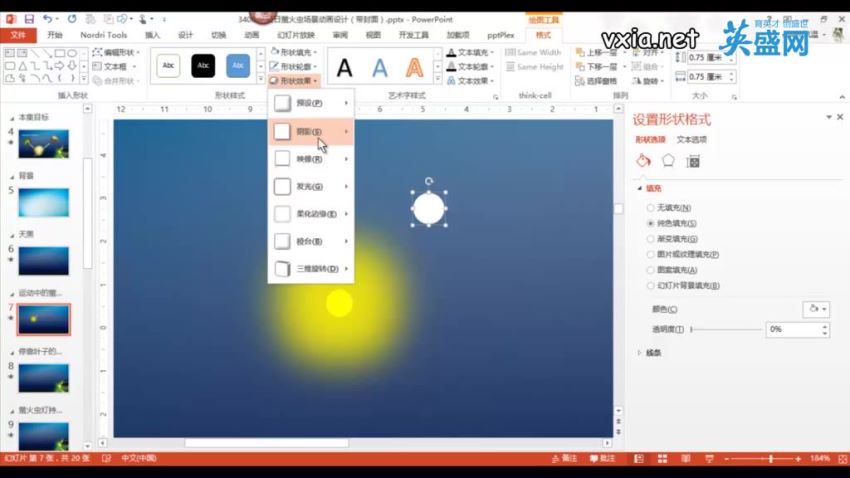This screenshot has height=478, width=850.
Task: Open the 颜色 fill color dropdown
Action: coord(816,309)
